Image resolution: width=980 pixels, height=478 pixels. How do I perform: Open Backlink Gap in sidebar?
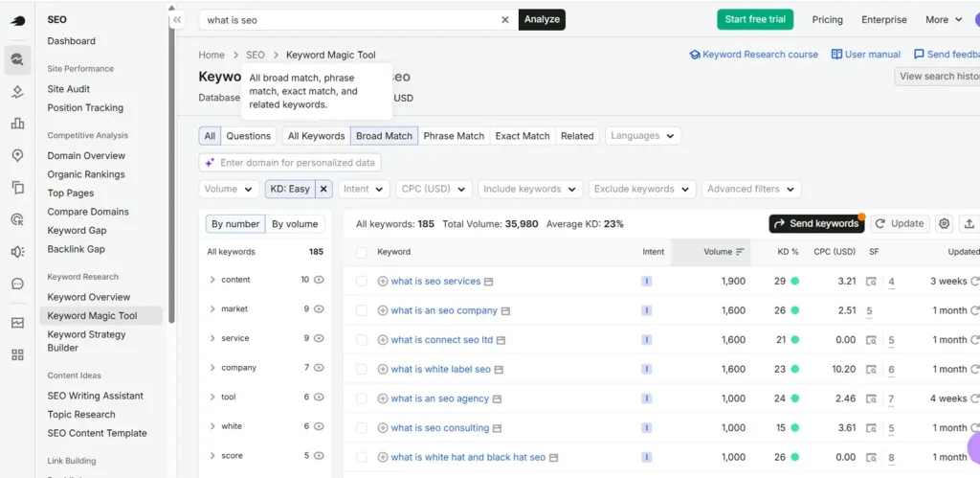coord(77,249)
